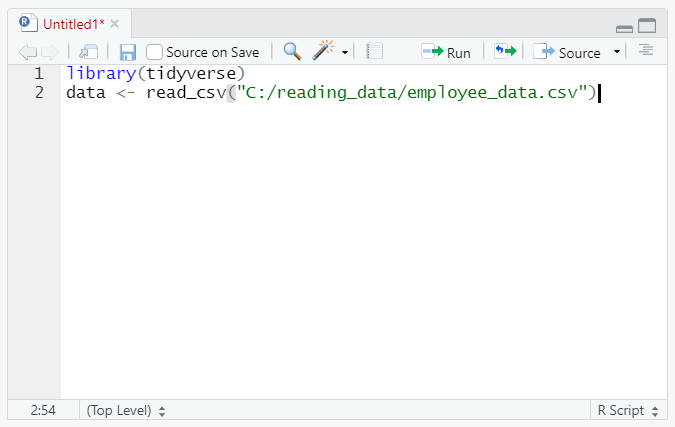Enable the Source on Save checkbox
675x427 pixels.
pos(155,52)
